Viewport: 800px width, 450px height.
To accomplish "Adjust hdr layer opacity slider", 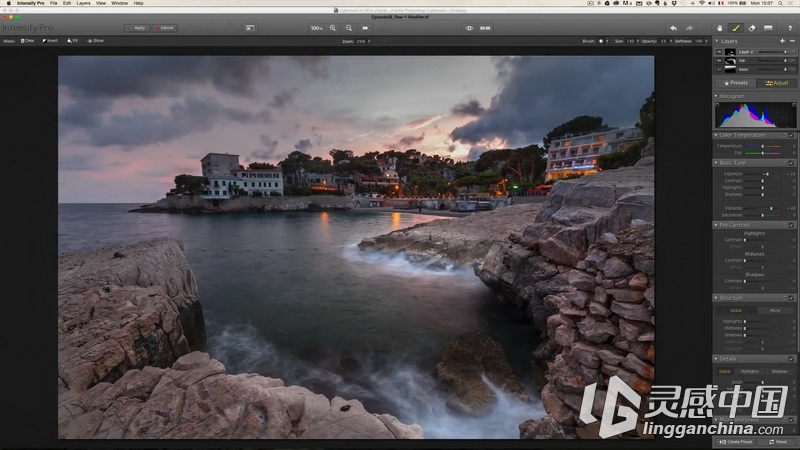I will (x=772, y=61).
